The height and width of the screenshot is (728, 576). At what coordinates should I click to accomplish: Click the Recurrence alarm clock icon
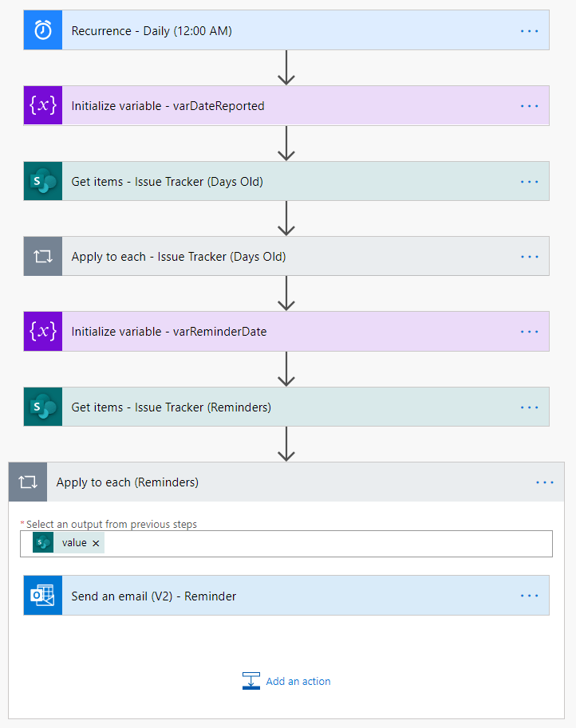(43, 30)
